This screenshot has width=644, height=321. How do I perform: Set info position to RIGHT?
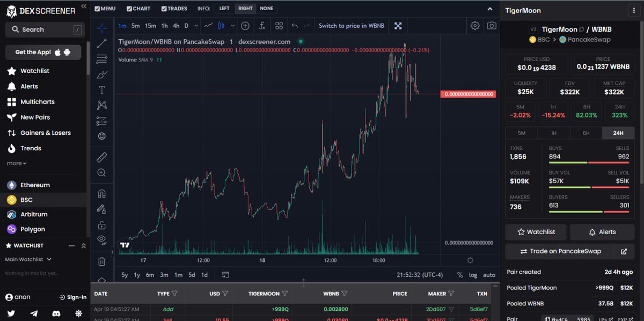(245, 9)
